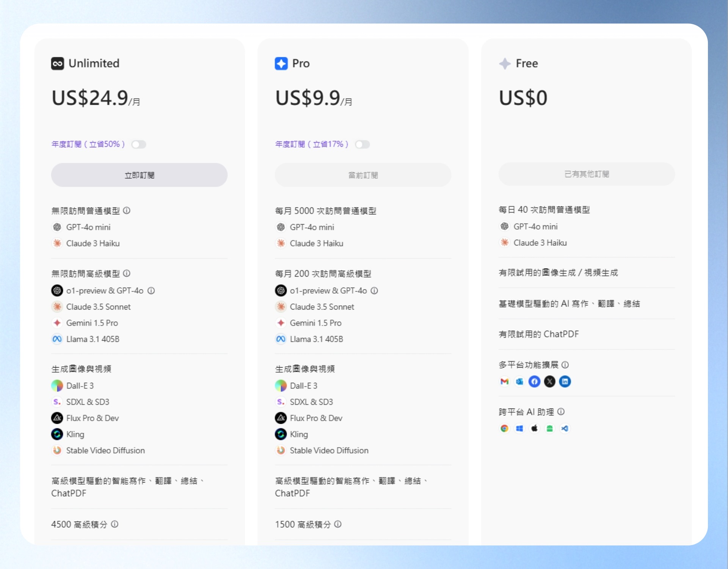
Task: Click the Apple icon under 跨平台 AI 助理
Action: pyautogui.click(x=535, y=428)
